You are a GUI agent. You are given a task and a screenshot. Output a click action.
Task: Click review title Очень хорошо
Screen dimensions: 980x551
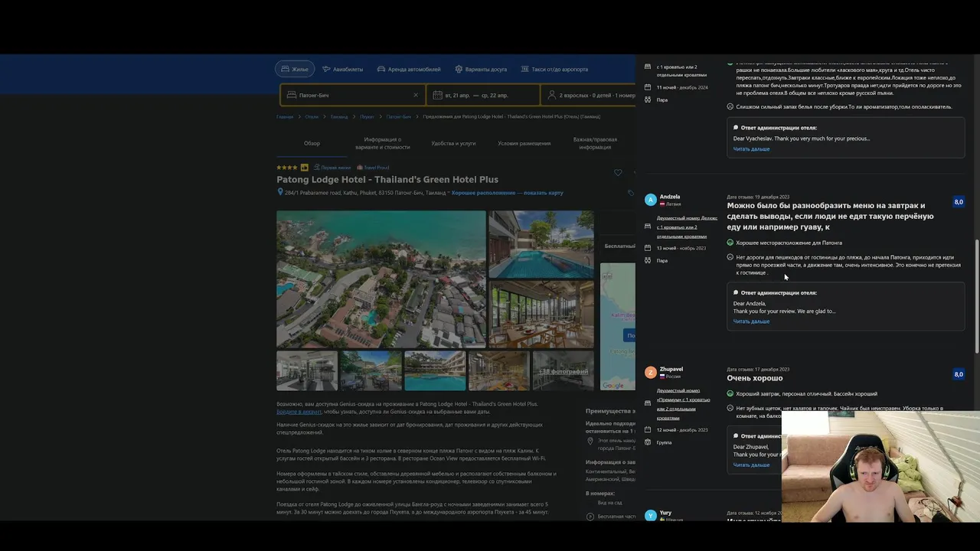[x=755, y=378]
